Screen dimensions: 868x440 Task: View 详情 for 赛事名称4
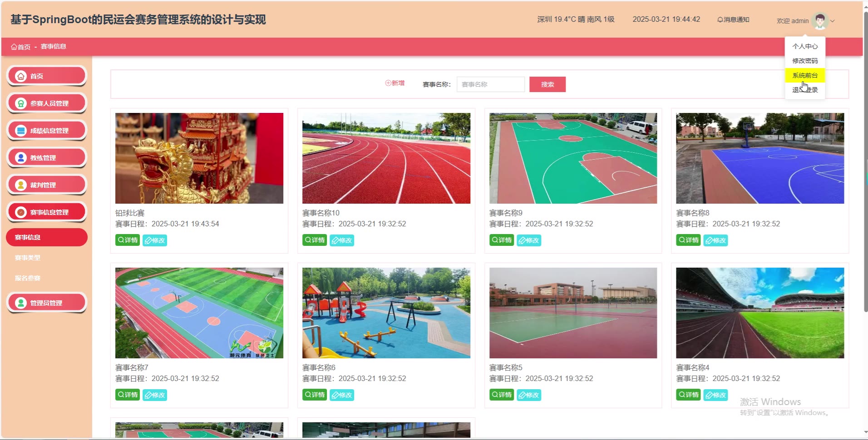pyautogui.click(x=688, y=395)
